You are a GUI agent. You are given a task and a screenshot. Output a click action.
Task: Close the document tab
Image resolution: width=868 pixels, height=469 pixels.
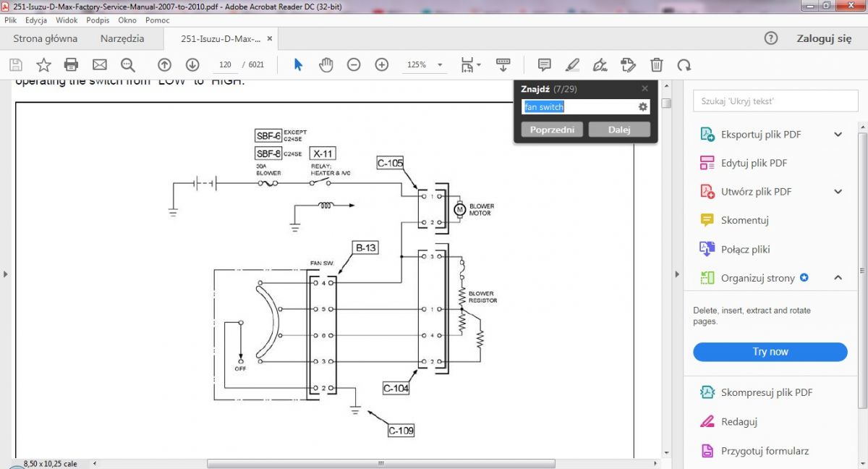pos(270,39)
